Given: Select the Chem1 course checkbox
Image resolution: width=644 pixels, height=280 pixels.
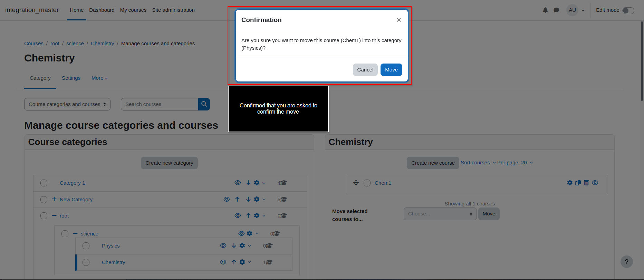Looking at the screenshot, I should click(x=367, y=183).
